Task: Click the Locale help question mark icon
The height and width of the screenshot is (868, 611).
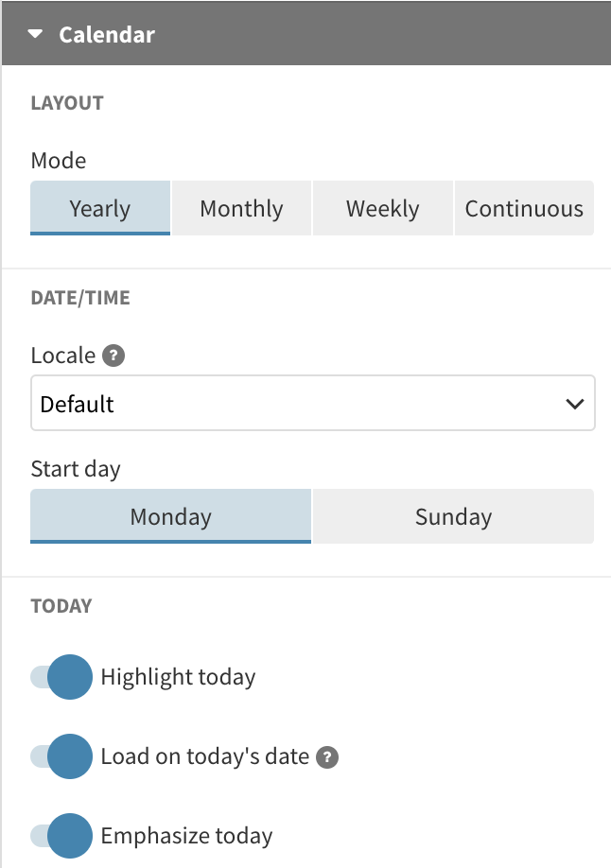Action: 114,356
